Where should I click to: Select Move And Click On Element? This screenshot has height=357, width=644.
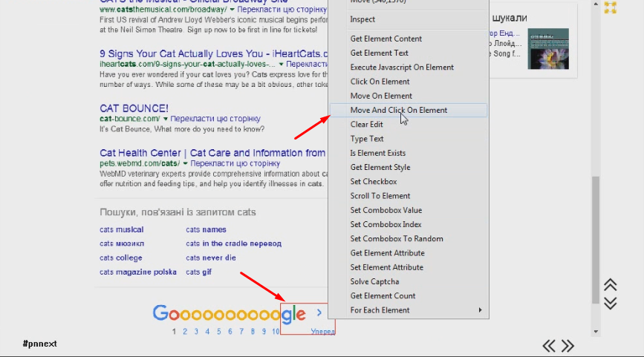399,110
